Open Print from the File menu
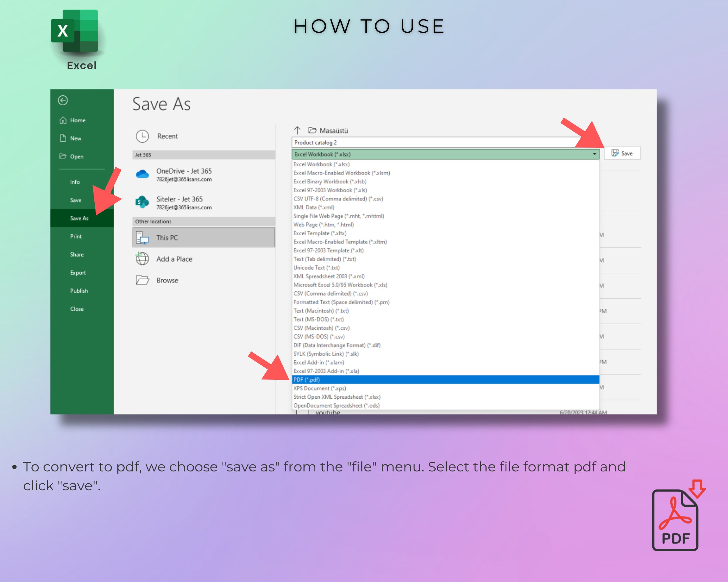Viewport: 728px width, 582px height. 76,236
